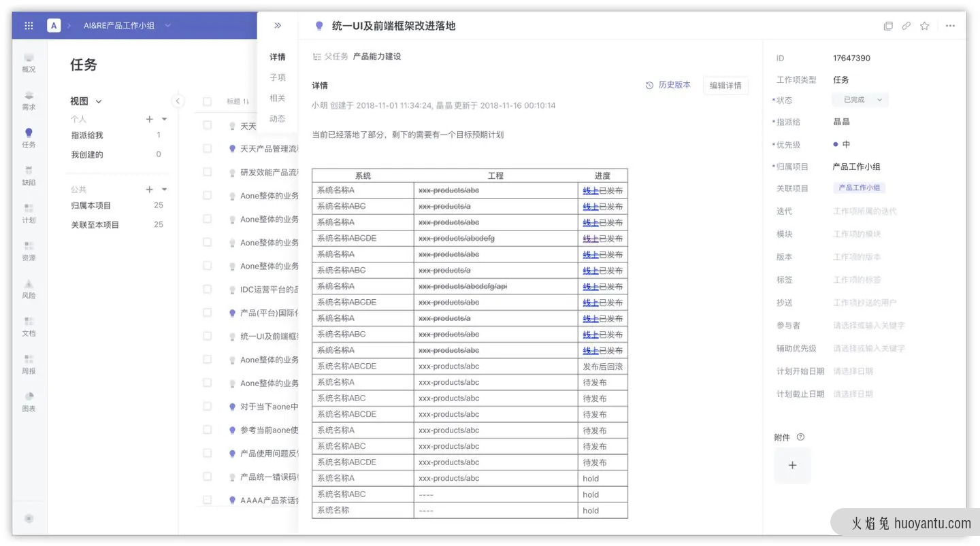Open the more options ellipsis menu

click(x=951, y=26)
